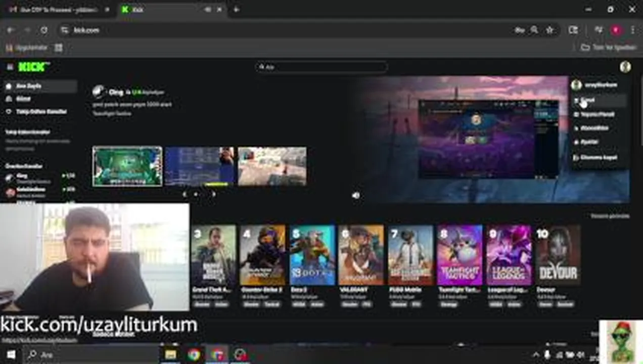Viewport: 643px width, 364px height.
Task: Focus the Kick search box labeled Ara
Action: (x=321, y=67)
